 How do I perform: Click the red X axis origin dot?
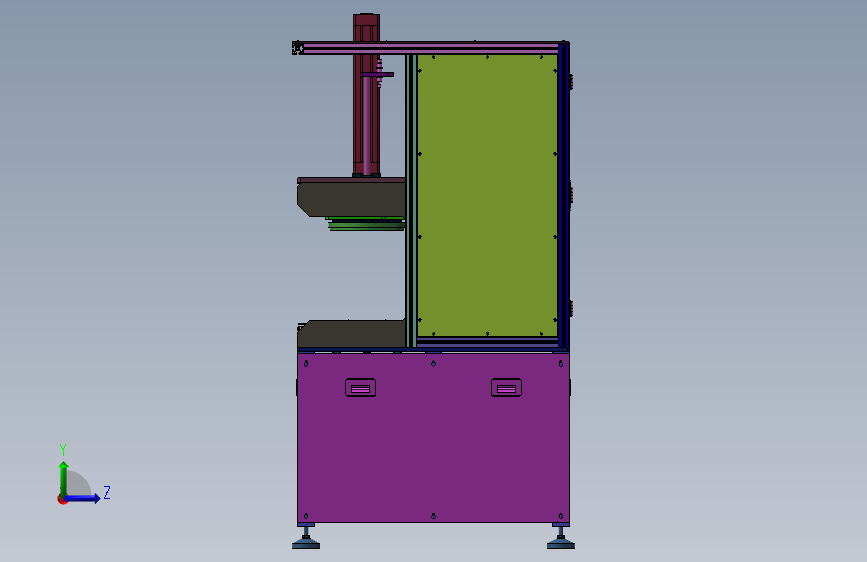point(62,500)
